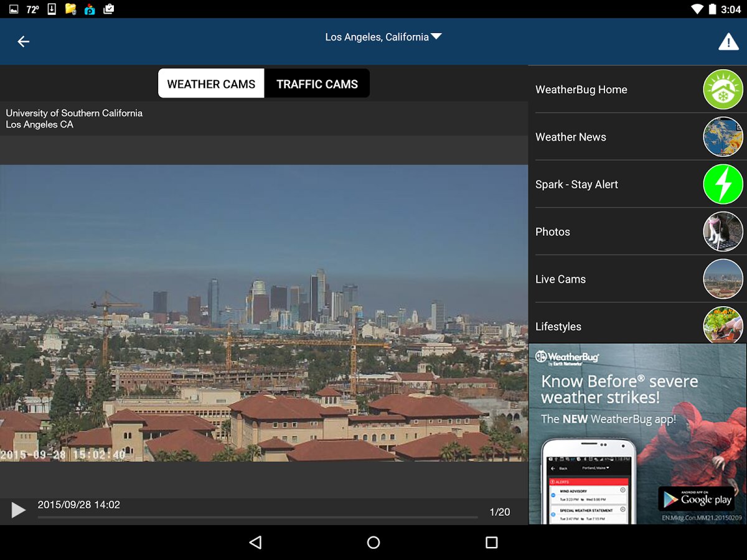Viewport: 747px width, 560px height.
Task: Switch to the Traffic Cams tab
Action: tap(317, 84)
